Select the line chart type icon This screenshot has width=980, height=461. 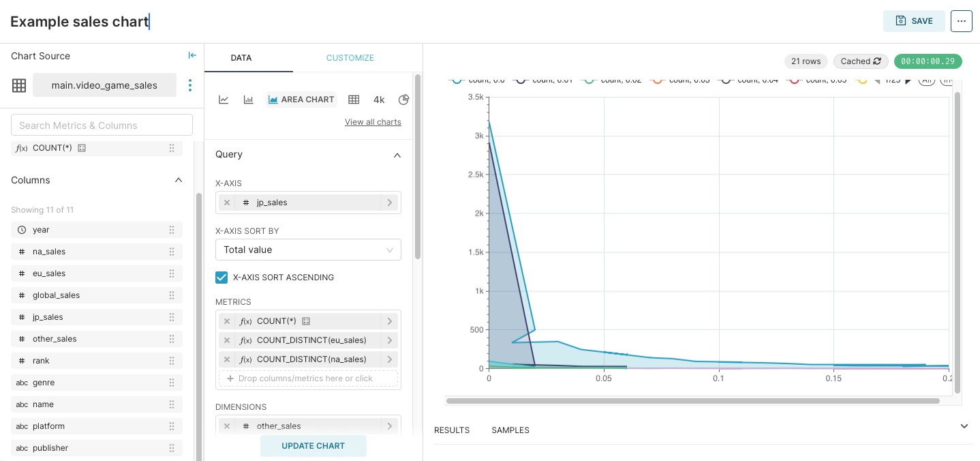224,100
